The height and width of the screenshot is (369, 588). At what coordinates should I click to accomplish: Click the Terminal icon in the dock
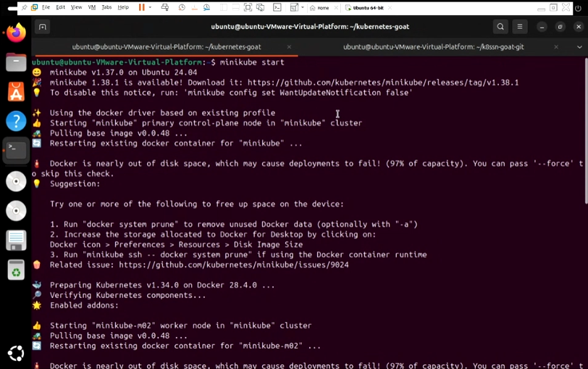click(16, 151)
